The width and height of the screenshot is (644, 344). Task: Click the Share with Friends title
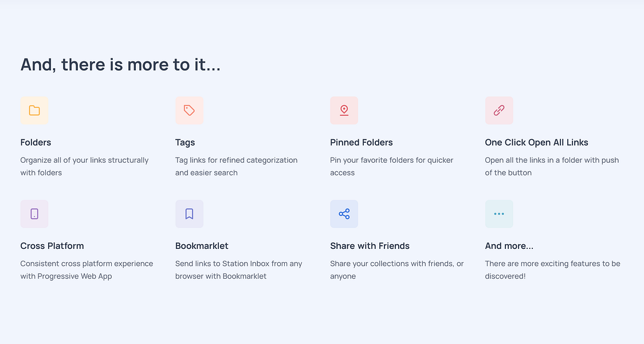(370, 246)
